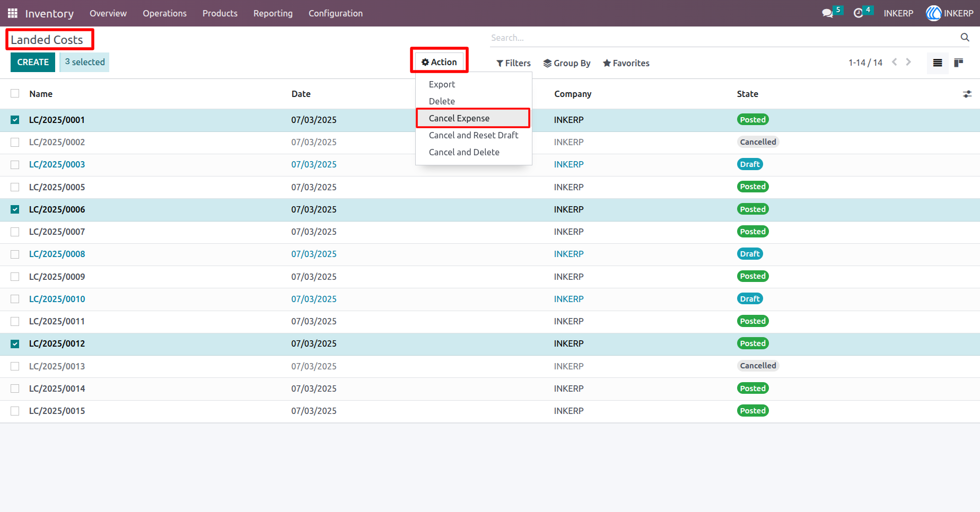Open the conversations chat bubble icon
Viewport: 980px width, 512px height.
pyautogui.click(x=827, y=13)
